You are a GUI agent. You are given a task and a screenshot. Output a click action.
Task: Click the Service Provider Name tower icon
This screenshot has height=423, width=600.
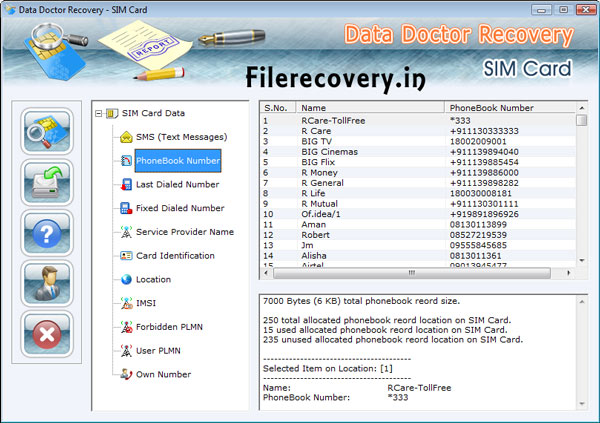click(x=126, y=232)
